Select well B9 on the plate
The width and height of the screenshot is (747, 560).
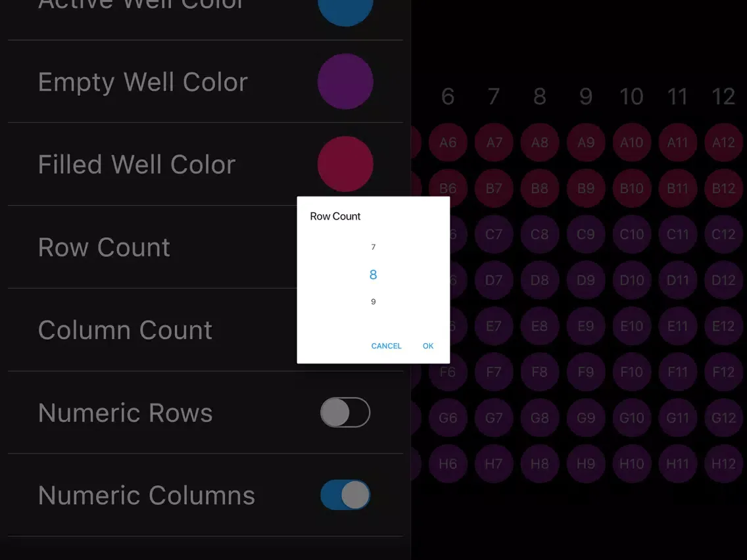click(x=585, y=188)
